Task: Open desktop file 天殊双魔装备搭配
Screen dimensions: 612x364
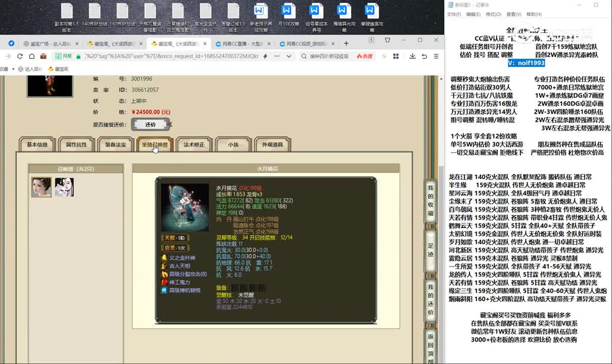Action: coord(150,18)
